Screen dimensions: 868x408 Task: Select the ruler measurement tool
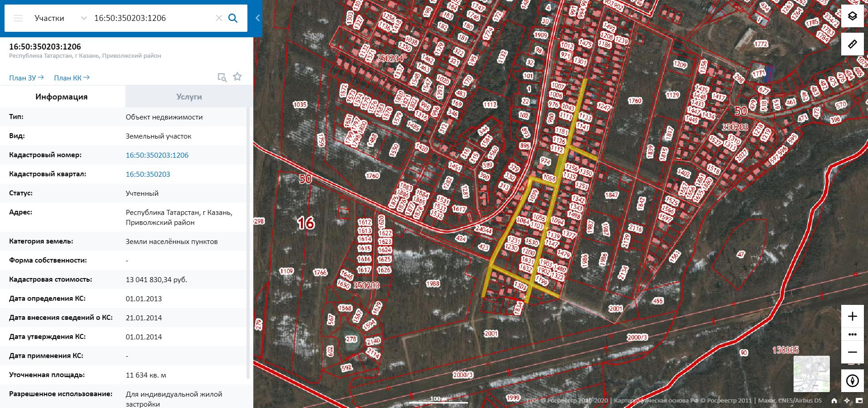click(x=852, y=44)
